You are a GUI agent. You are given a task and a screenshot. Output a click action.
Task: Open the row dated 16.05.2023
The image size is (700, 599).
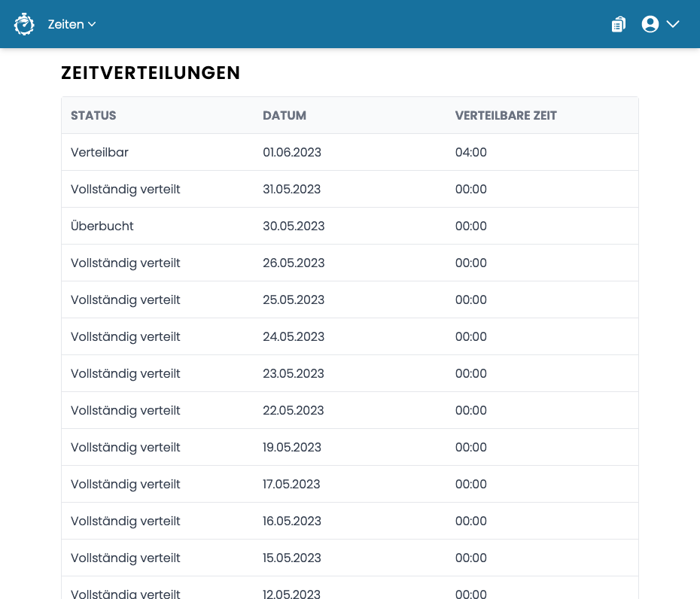pyautogui.click(x=350, y=521)
